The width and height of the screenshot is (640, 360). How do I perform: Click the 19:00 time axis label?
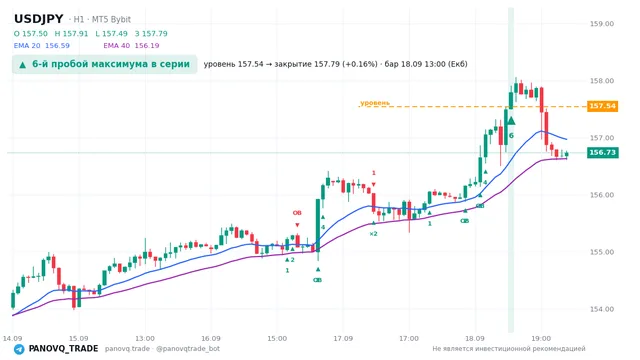pos(541,338)
